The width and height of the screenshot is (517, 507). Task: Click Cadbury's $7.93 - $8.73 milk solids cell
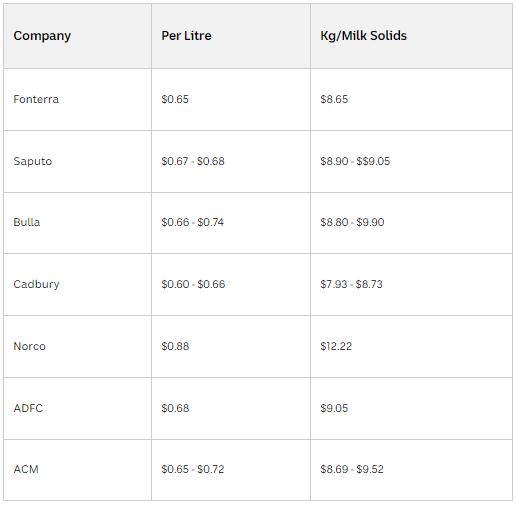click(x=411, y=284)
